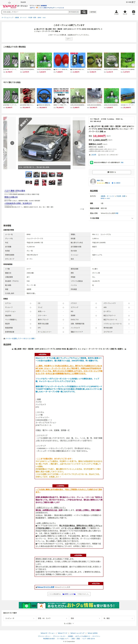Select third gallery thumbnail with red interior
Screen dimensions: 138x644
point(44,175)
